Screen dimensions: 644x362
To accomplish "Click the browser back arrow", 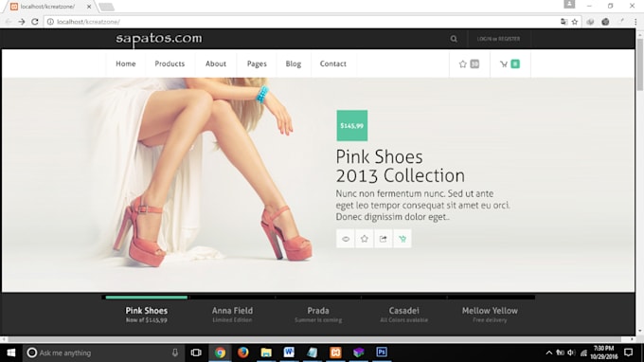I will (9, 22).
